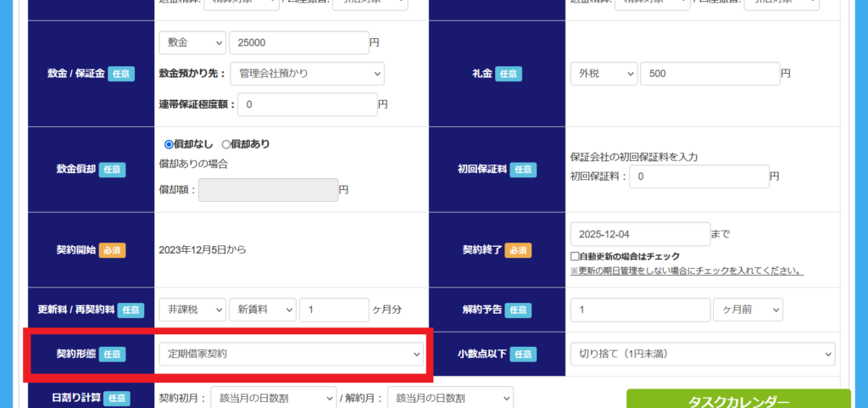Open the 契約形態 dropdown showing 定期借家契約
This screenshot has width=868, height=408.
pos(291,354)
